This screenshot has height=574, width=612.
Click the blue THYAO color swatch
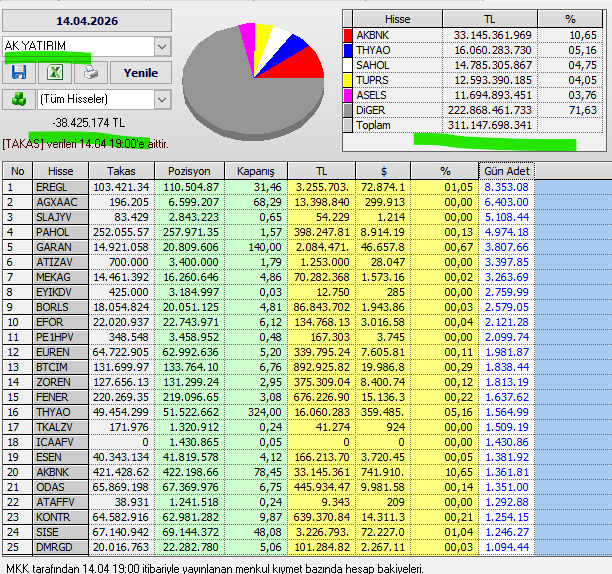click(x=348, y=50)
